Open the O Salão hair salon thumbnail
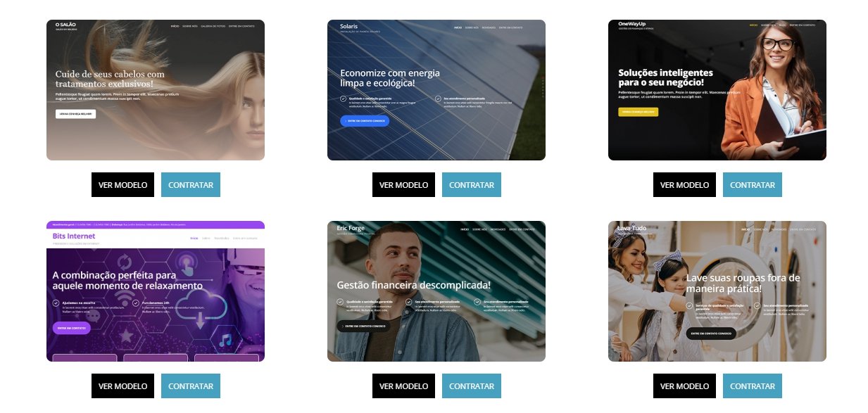Image resolution: width=868 pixels, height=413 pixels. coord(156,90)
